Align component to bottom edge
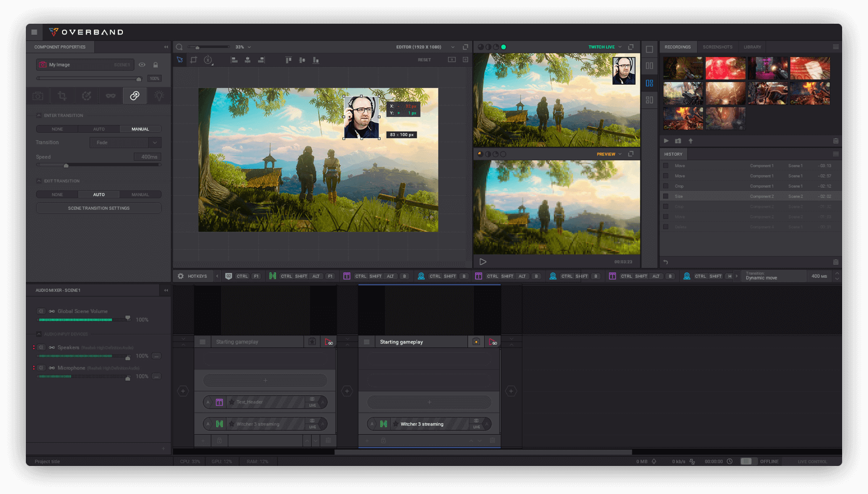 point(316,60)
